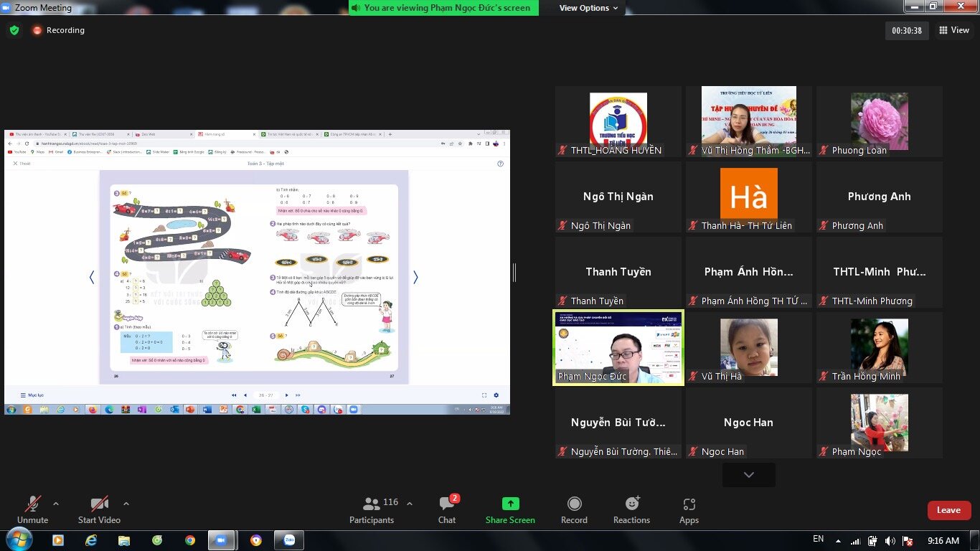Open the volume slider from the system tray
The width and height of the screenshot is (980, 551).
890,540
